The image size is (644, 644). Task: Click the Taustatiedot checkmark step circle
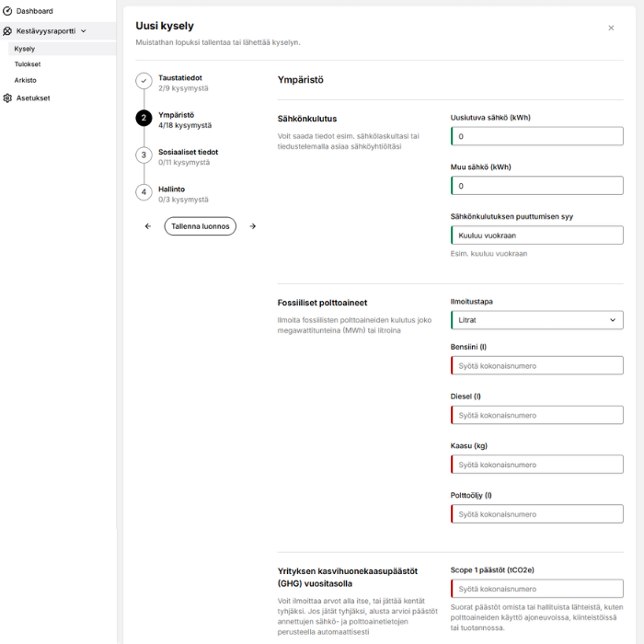pyautogui.click(x=144, y=81)
